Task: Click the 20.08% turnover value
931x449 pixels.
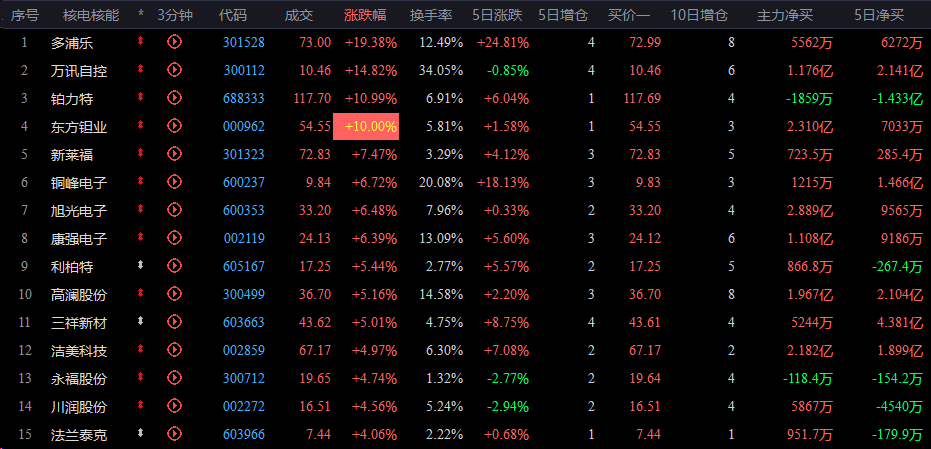Action: click(x=441, y=182)
